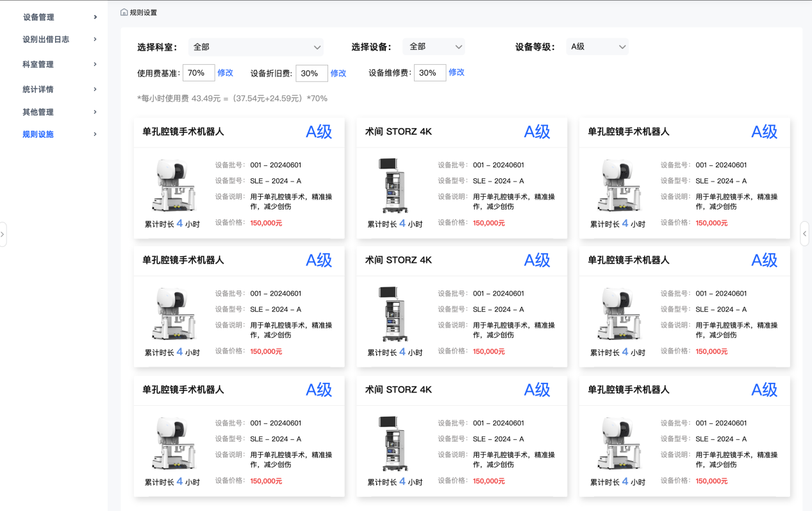812x511 pixels.
Task: Open the 设备等级 dropdown showing A级
Action: [x=597, y=47]
